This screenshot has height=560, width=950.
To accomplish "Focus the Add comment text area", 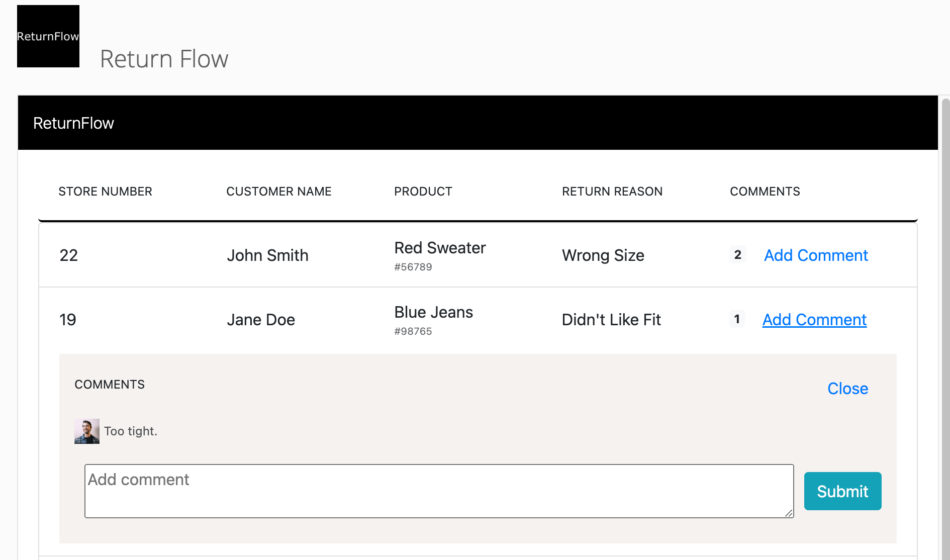I will pyautogui.click(x=439, y=491).
